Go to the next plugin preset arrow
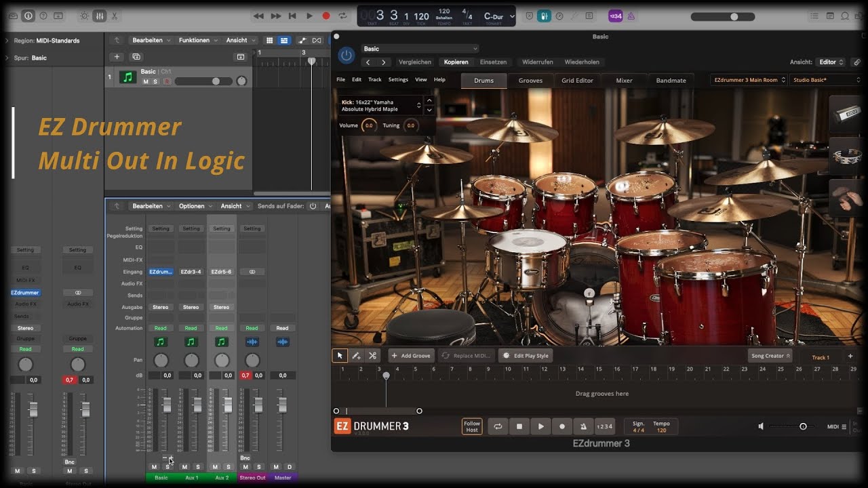The image size is (868, 488). click(384, 62)
